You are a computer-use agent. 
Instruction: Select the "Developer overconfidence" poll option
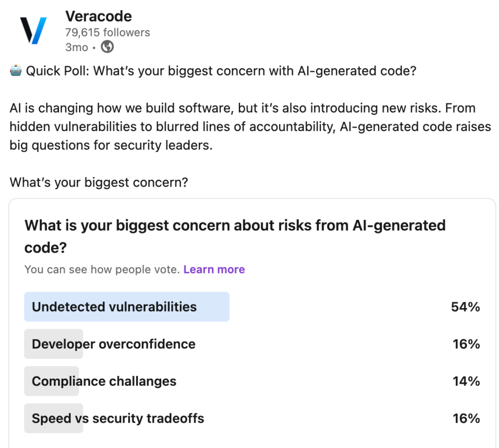[114, 344]
